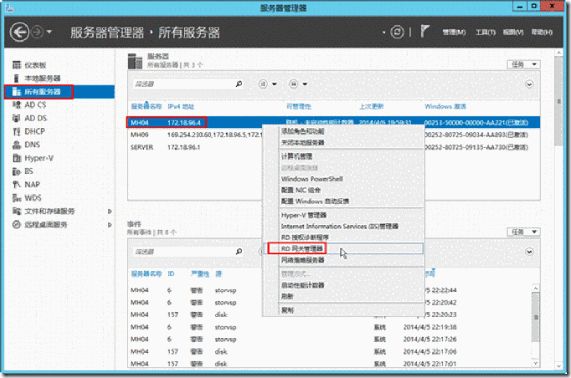This screenshot has width=571, height=378.
Task: Click the refresh icon in the header bar
Action: point(397,32)
